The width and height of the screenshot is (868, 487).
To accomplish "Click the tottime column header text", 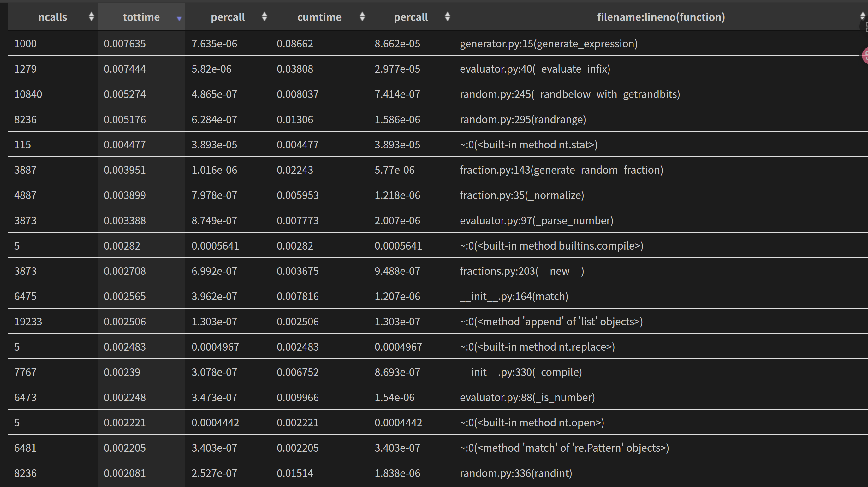I will coord(141,17).
